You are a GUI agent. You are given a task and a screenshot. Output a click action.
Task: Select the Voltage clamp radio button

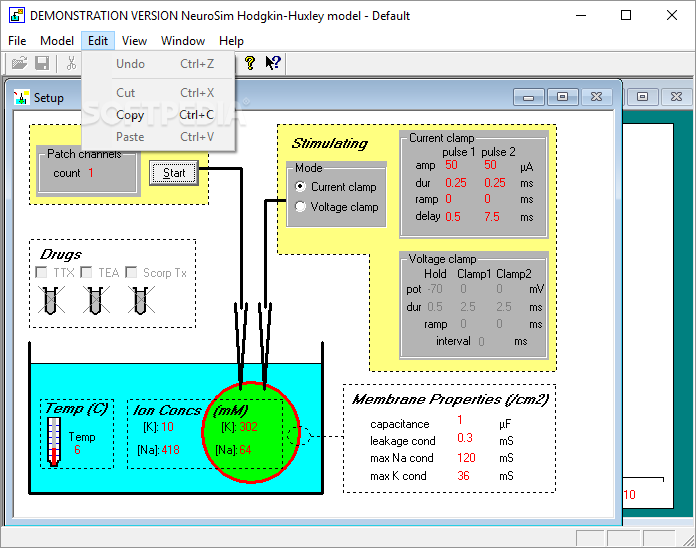point(301,207)
